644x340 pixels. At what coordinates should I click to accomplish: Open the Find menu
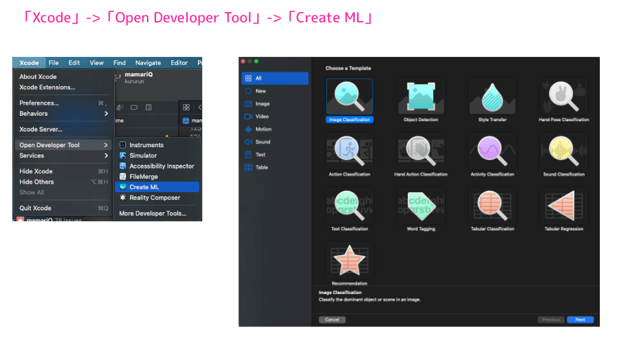tap(119, 63)
